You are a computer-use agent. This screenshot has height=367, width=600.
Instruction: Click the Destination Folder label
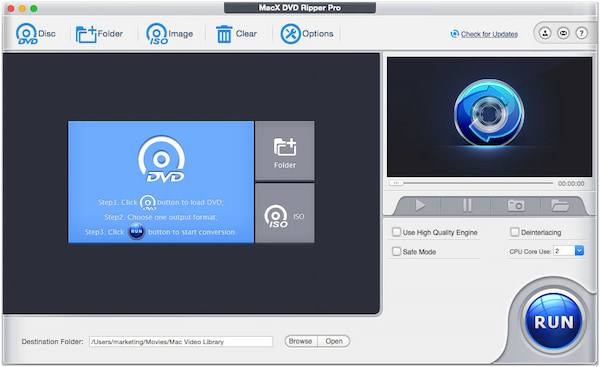[52, 341]
